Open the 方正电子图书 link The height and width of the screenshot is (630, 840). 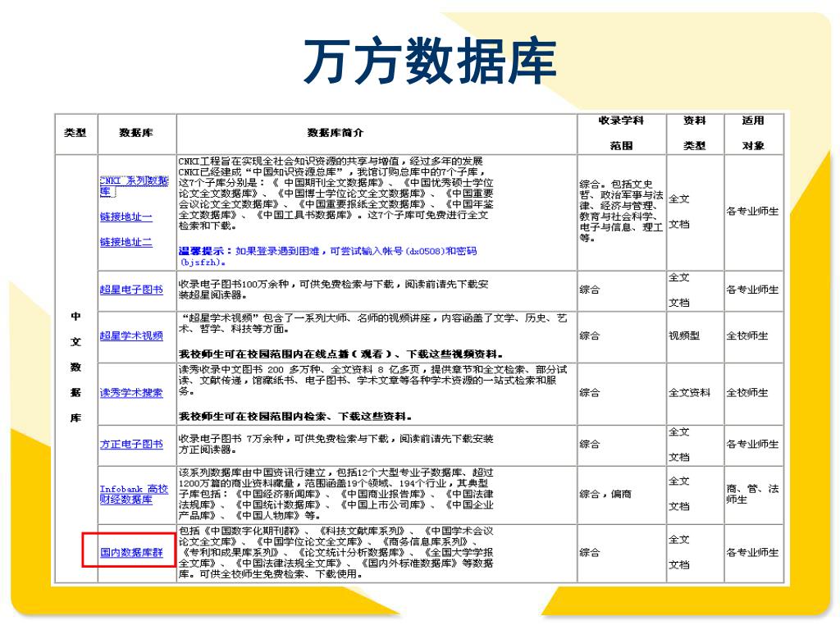(x=131, y=444)
